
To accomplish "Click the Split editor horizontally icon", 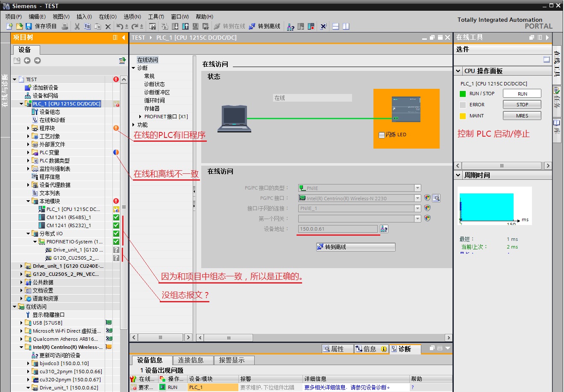I will (x=336, y=26).
